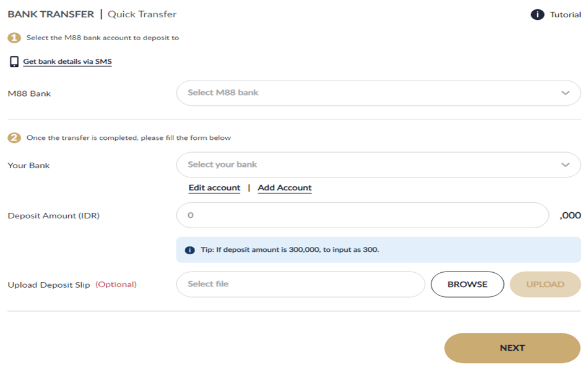Viewport: 588px width, 373px height.
Task: Click the mobile phone SMS icon
Action: coord(14,62)
